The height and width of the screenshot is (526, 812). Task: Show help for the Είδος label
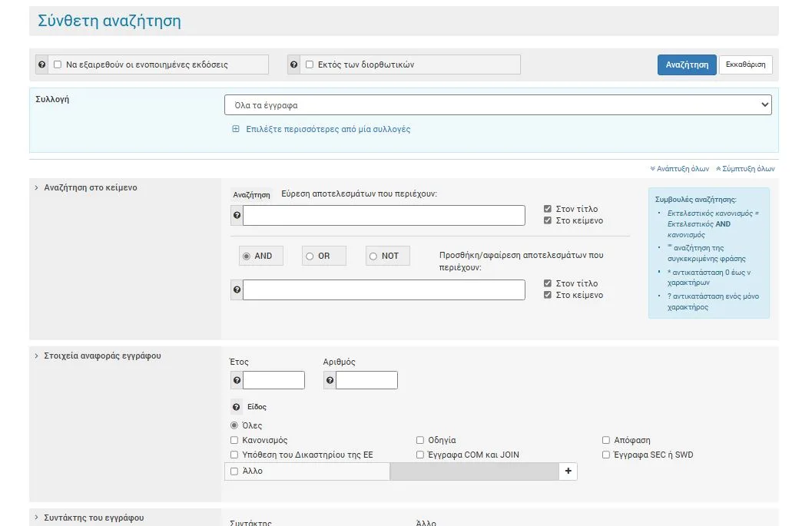(x=236, y=407)
